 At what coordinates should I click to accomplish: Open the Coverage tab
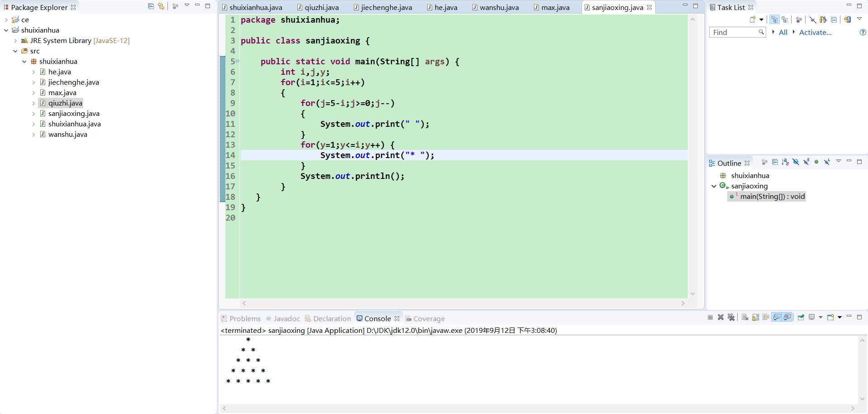pos(425,318)
